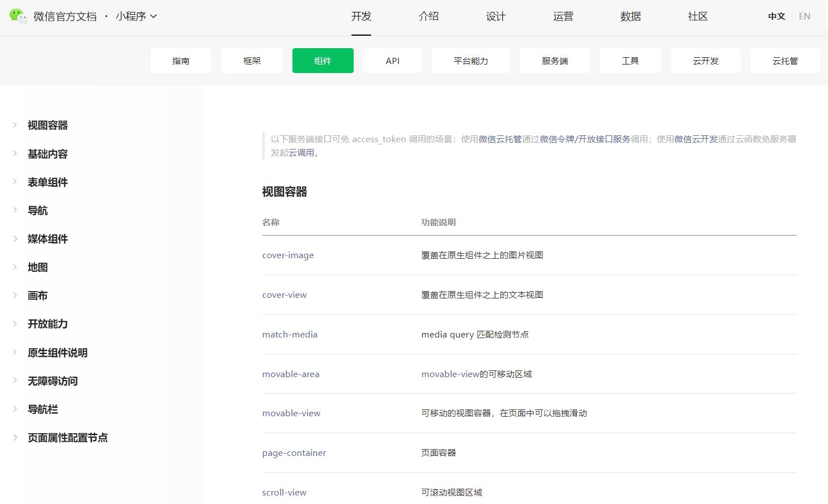Expand the 开放能力 sidebar chevron

[15, 323]
